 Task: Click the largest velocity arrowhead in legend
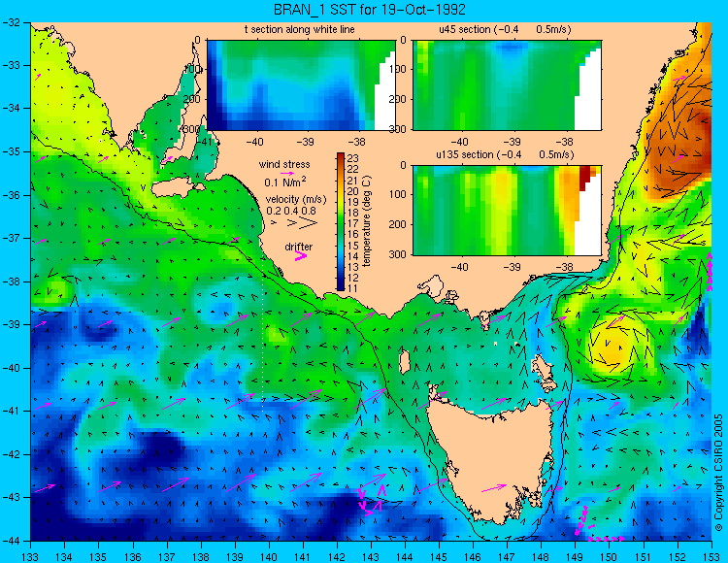(x=309, y=223)
